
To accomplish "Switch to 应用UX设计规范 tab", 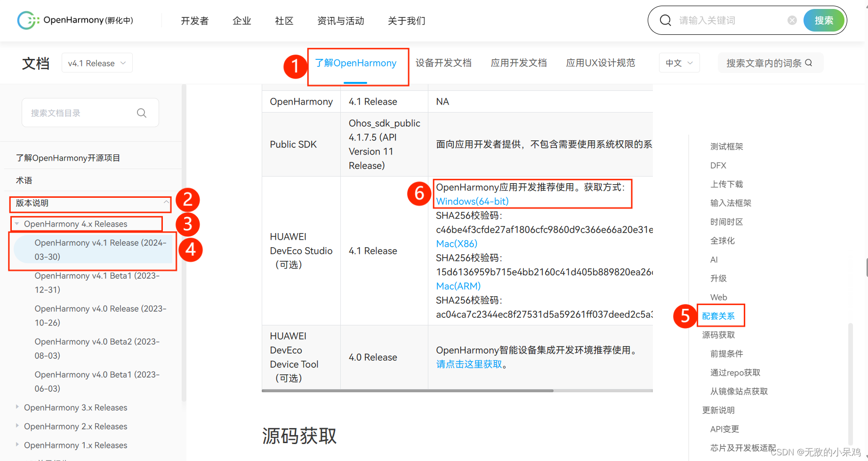I will (601, 63).
